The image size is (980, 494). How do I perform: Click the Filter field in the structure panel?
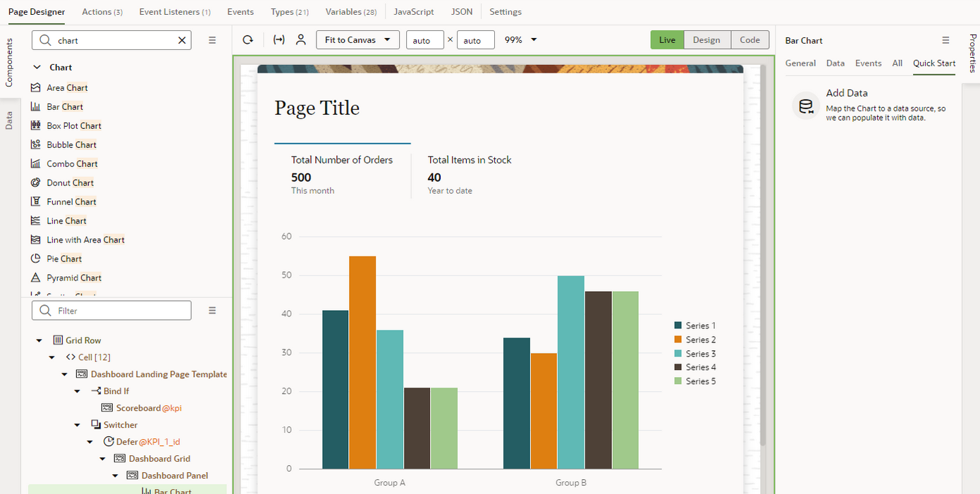[x=111, y=310]
